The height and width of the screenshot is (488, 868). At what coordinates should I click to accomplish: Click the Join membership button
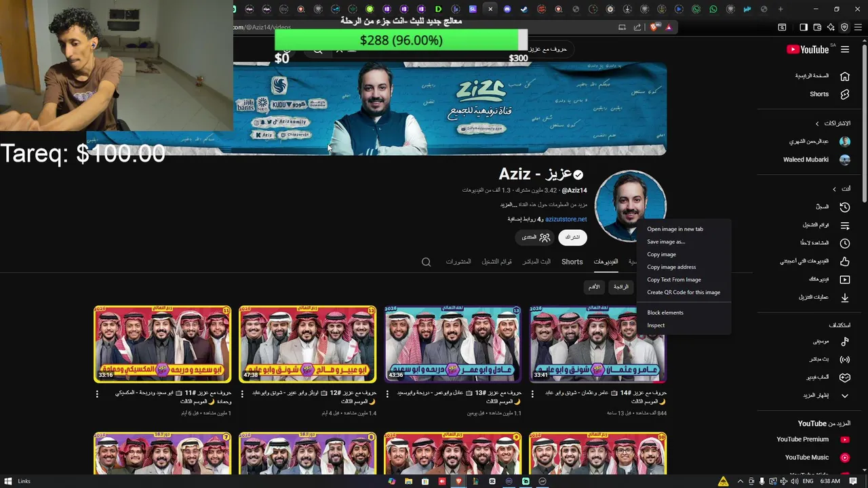coord(535,237)
